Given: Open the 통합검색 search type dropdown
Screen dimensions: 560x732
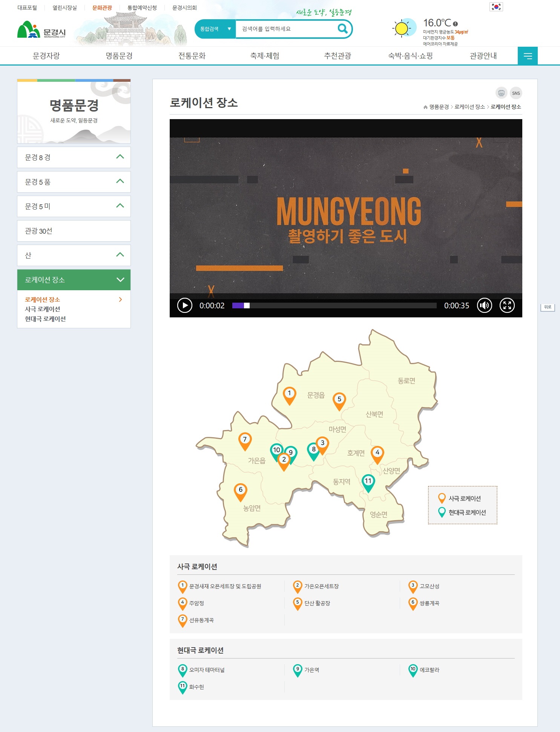Looking at the screenshot, I should pyautogui.click(x=215, y=29).
